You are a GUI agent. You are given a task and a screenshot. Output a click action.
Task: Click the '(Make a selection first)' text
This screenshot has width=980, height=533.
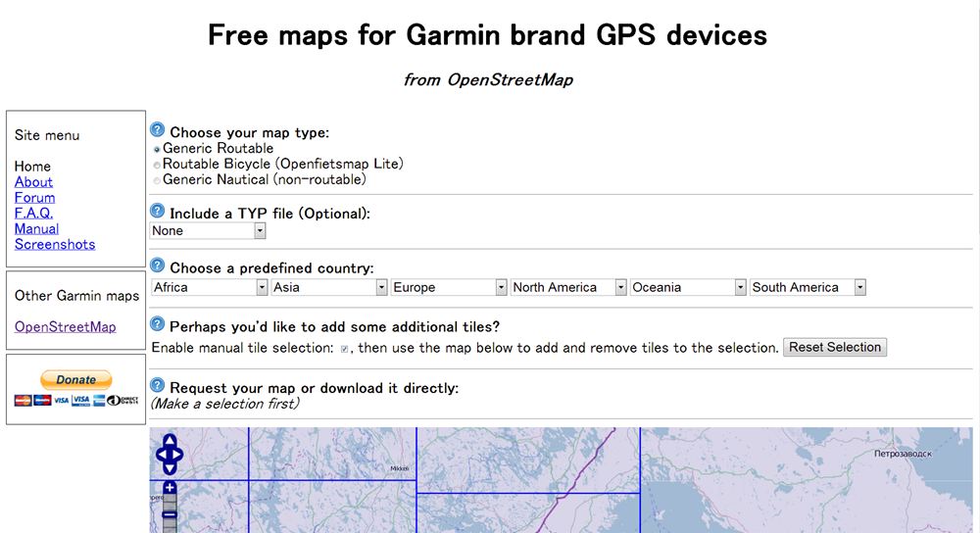pyautogui.click(x=225, y=405)
